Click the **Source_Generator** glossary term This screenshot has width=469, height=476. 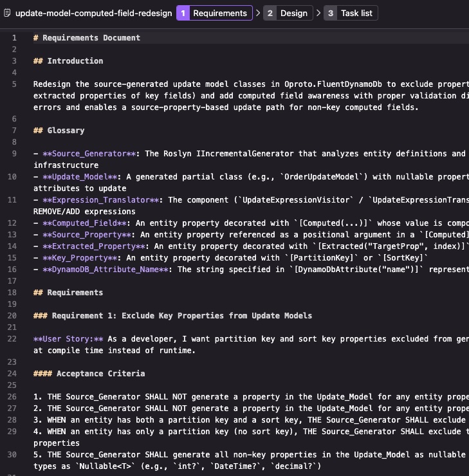click(x=89, y=154)
